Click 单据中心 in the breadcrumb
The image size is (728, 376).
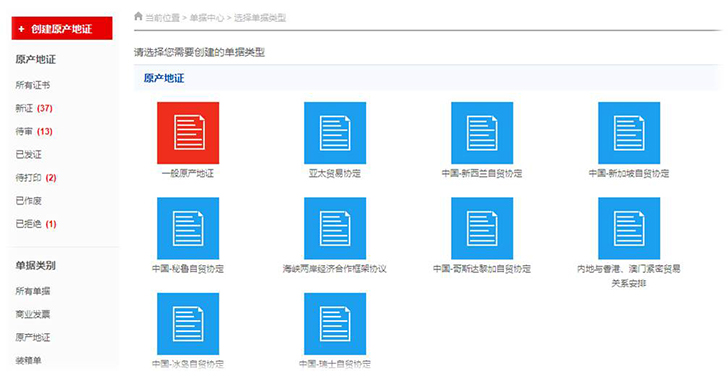(x=207, y=18)
